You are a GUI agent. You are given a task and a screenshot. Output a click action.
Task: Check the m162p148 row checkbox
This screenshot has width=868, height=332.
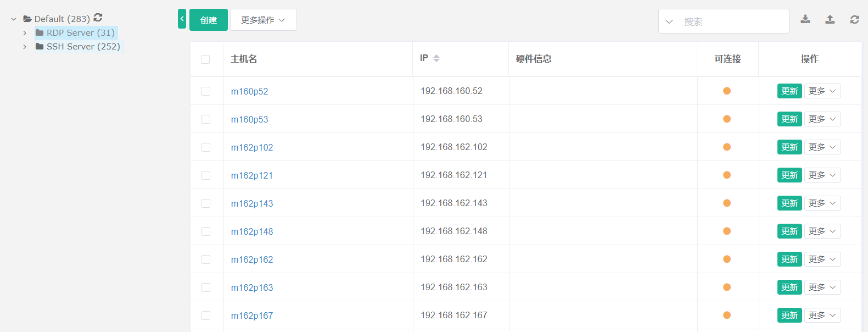tap(206, 231)
